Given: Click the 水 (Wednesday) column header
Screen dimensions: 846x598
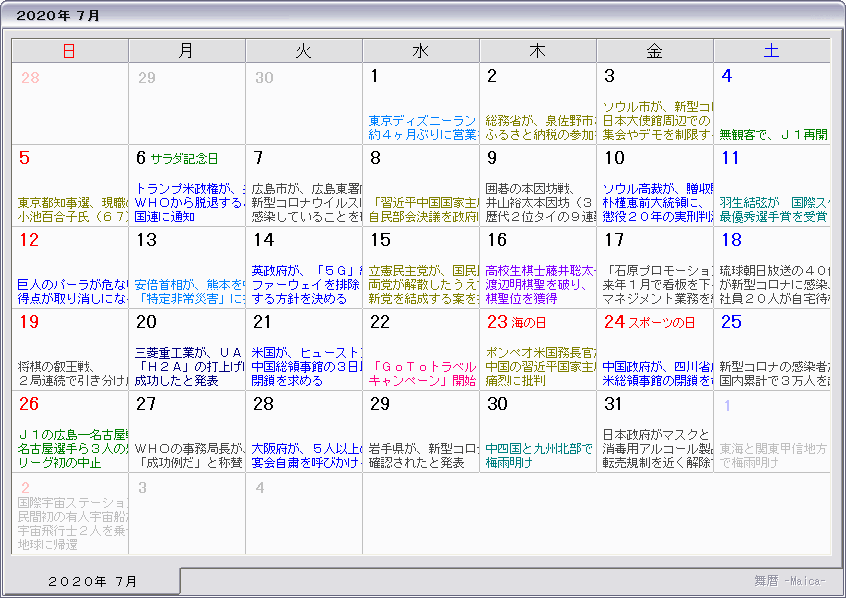Looking at the screenshot, I should point(420,51).
